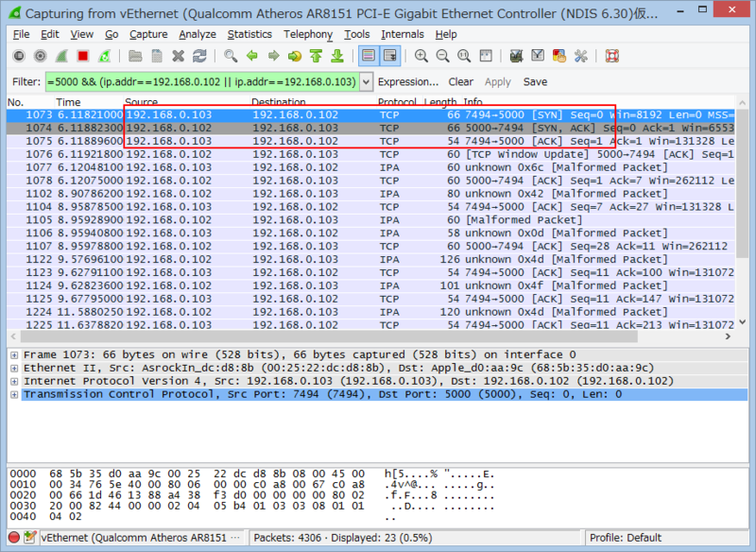756x552 pixels.
Task: Reset zoom to normal size
Action: click(464, 56)
